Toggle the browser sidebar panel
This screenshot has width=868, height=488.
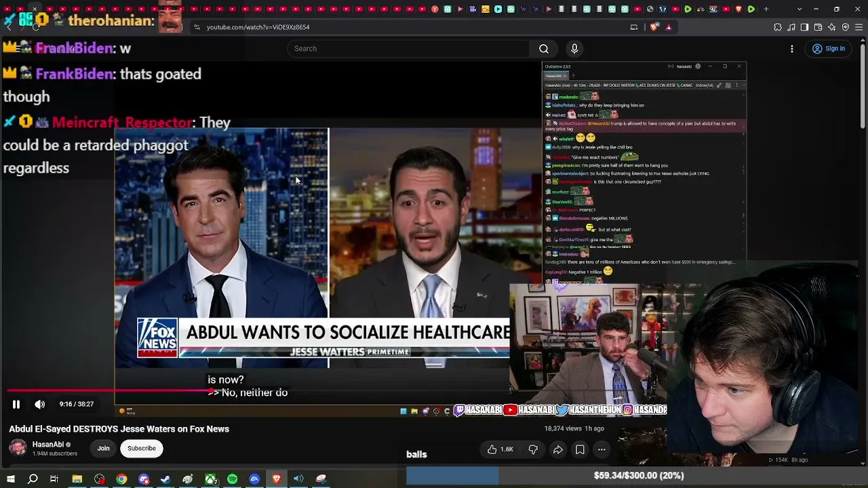pyautogui.click(x=804, y=27)
